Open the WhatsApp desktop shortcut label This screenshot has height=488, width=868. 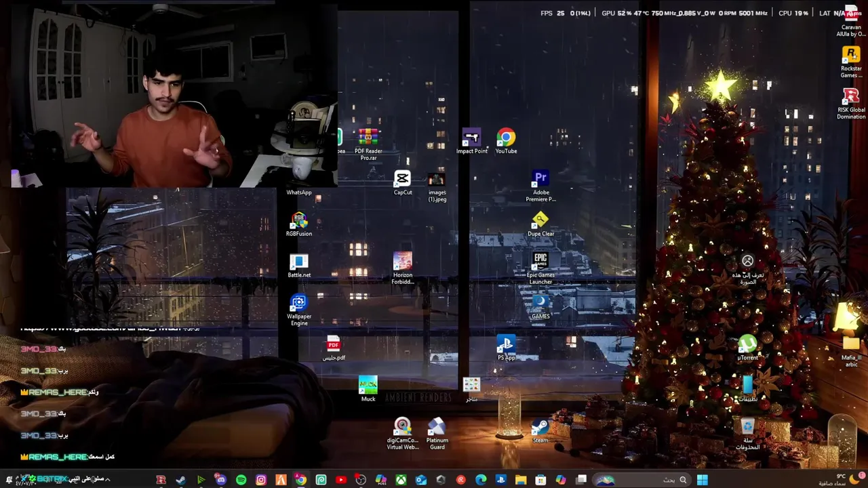(299, 192)
